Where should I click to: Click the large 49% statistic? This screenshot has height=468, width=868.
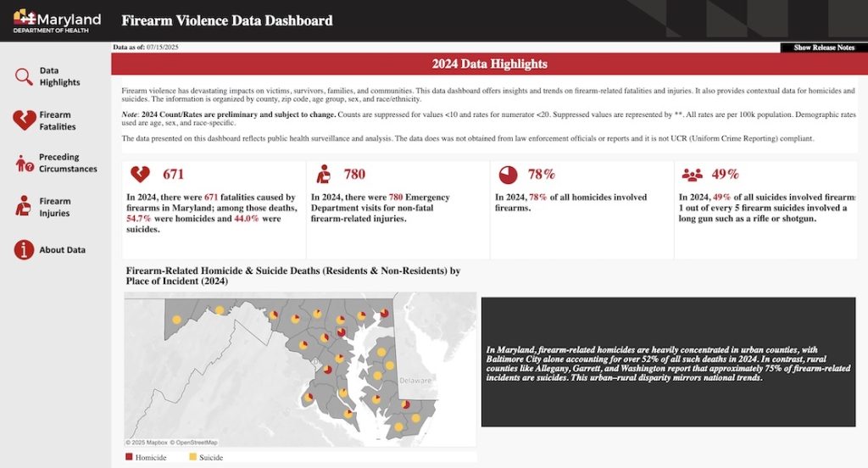tap(726, 175)
